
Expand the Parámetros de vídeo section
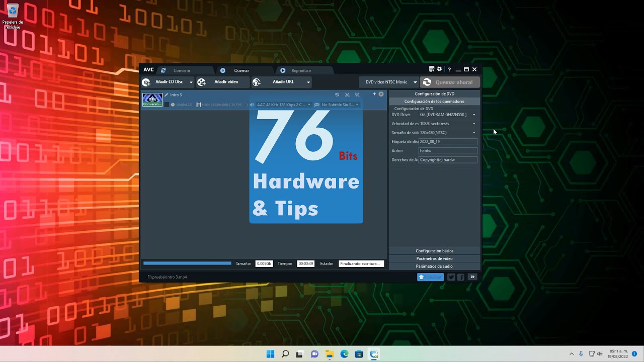tap(435, 258)
